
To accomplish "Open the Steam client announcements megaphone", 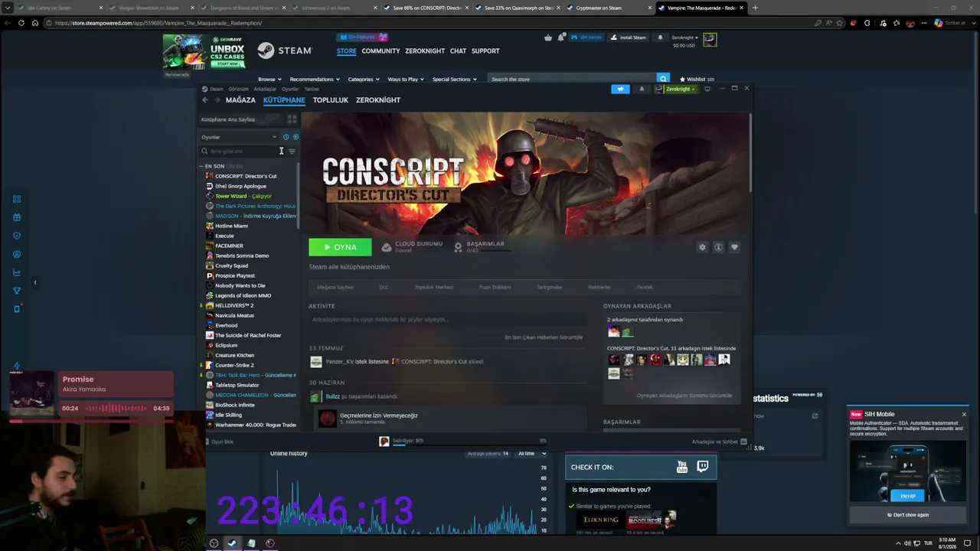I will tap(620, 89).
